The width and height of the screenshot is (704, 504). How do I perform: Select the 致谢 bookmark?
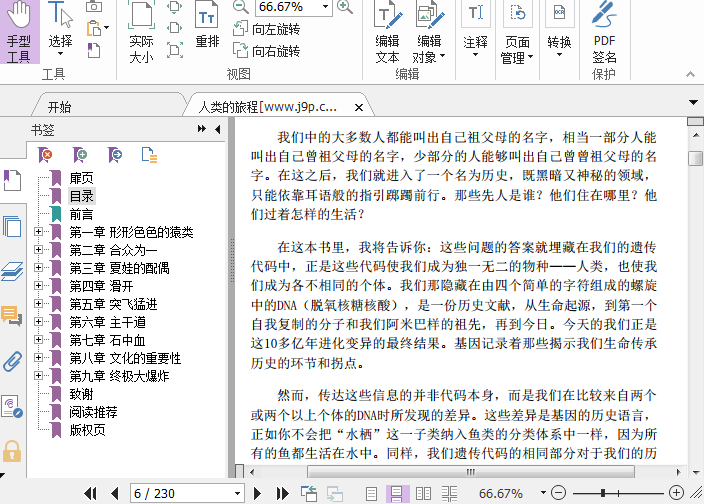coord(81,394)
